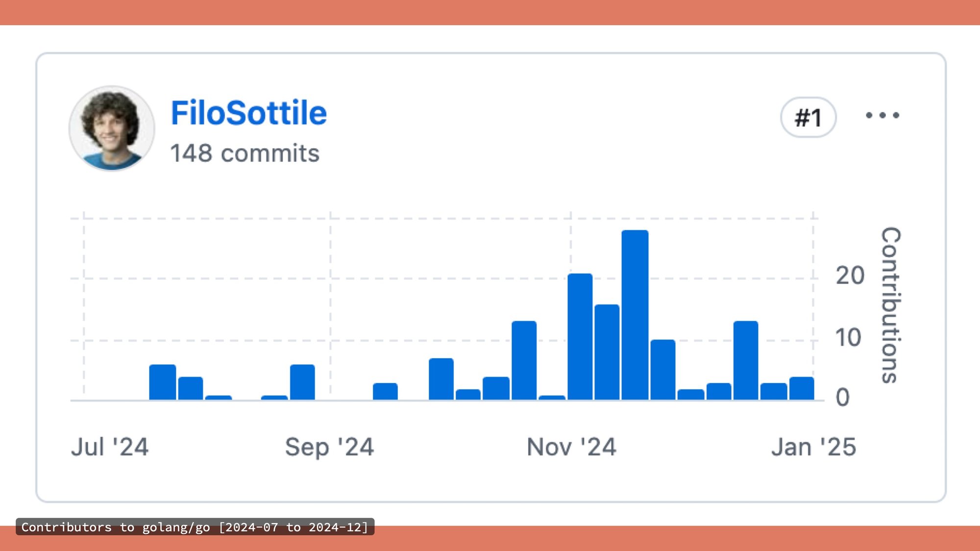Click the Sep '24 axis label
Viewport: 980px width, 551px height.
[x=329, y=447]
